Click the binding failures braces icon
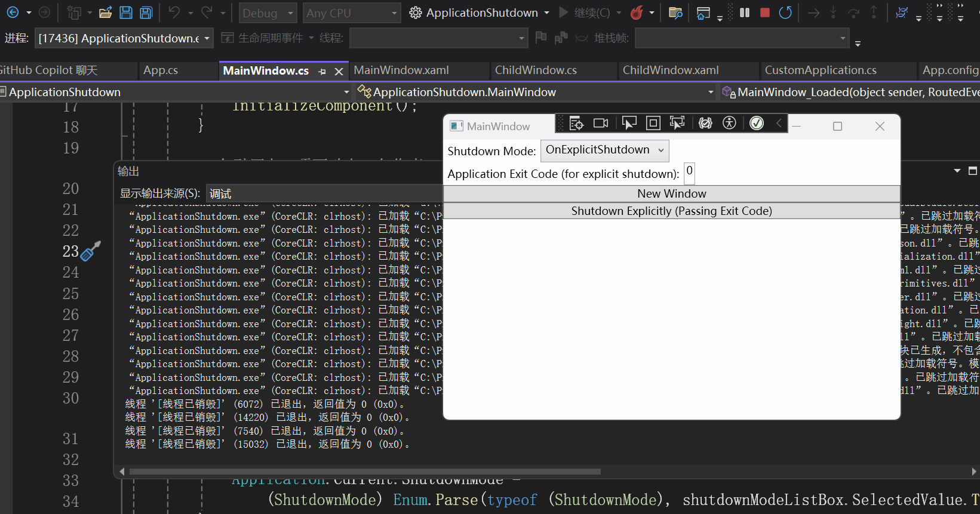Image resolution: width=980 pixels, height=514 pixels. (x=705, y=123)
